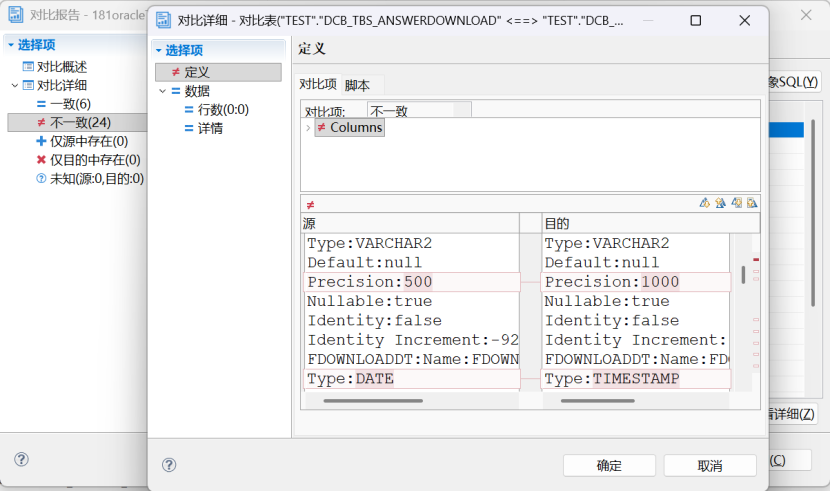This screenshot has height=491, width=831.
Task: Click Type:VARCHAR2 in the destination pane
Action: (607, 243)
